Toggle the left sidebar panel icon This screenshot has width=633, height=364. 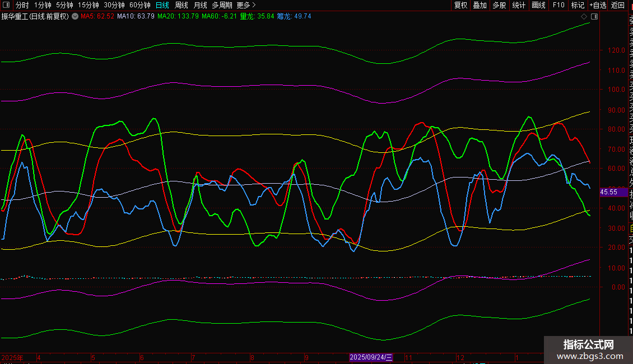coord(6,5)
